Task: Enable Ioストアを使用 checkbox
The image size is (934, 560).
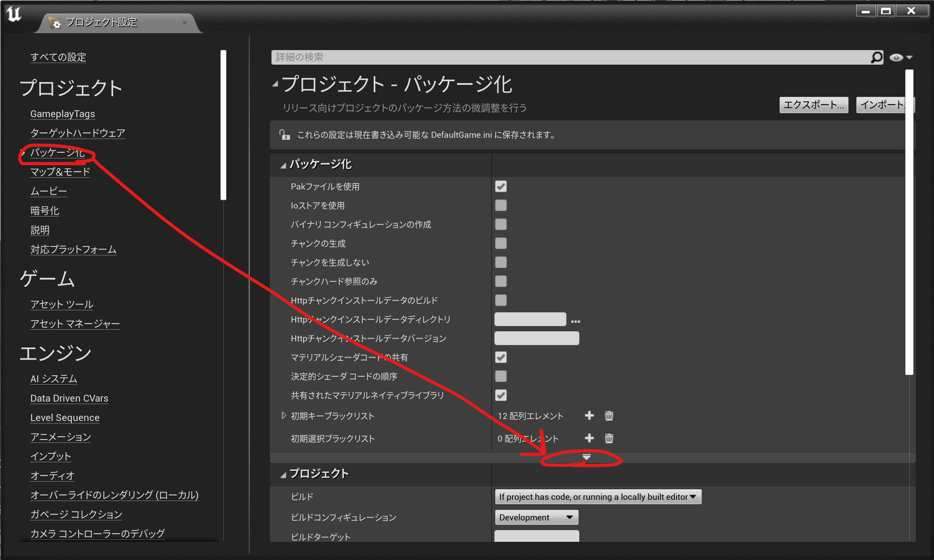Action: [501, 205]
